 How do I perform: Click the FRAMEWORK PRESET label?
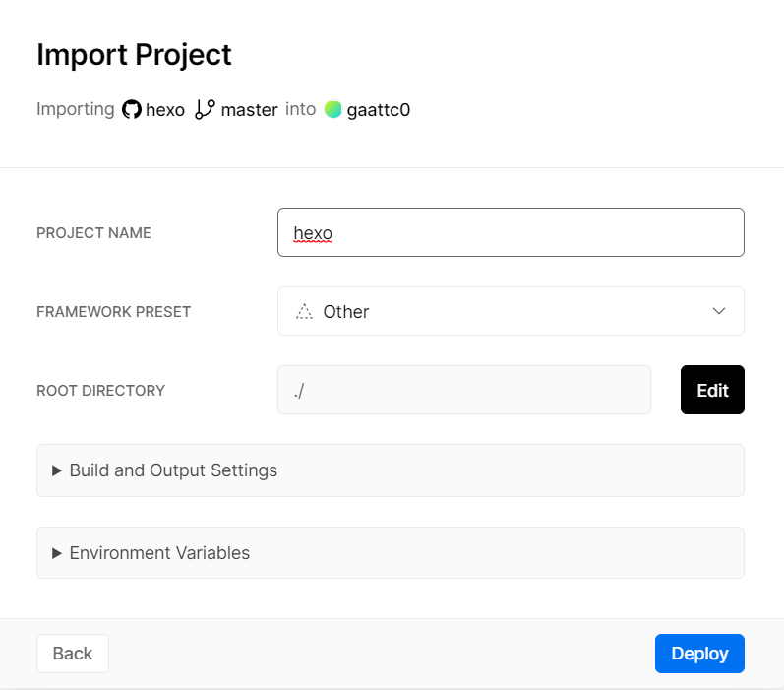click(x=113, y=312)
